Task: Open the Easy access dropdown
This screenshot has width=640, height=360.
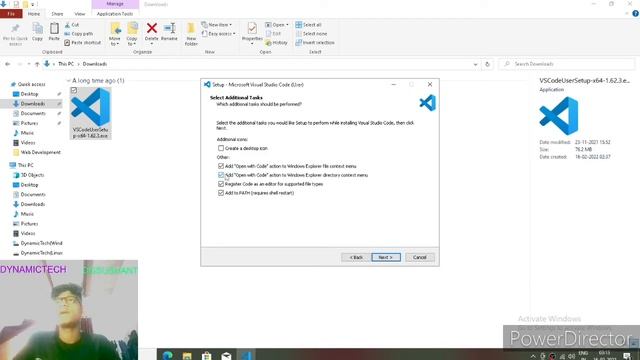Action: click(x=218, y=34)
